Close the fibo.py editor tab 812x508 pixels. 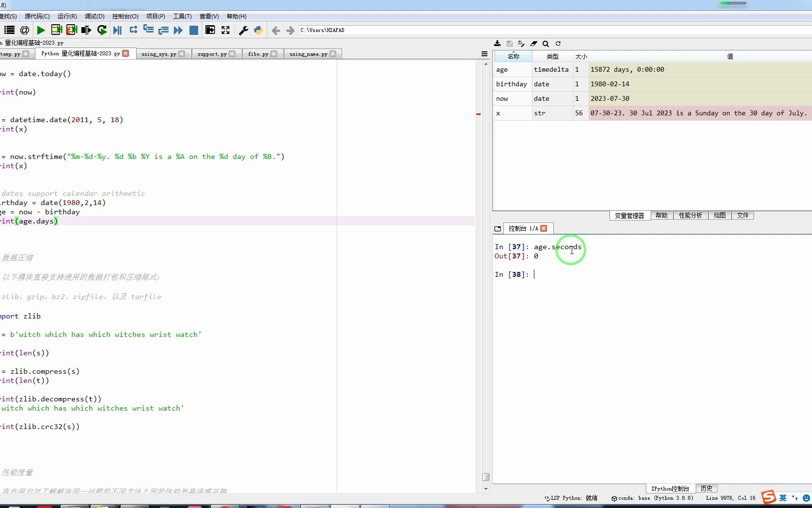274,54
